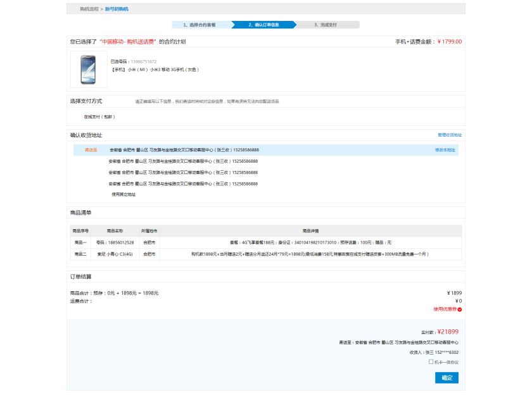Click the ¥1799.00 total amount
This screenshot has width=532, height=395.
(x=450, y=42)
